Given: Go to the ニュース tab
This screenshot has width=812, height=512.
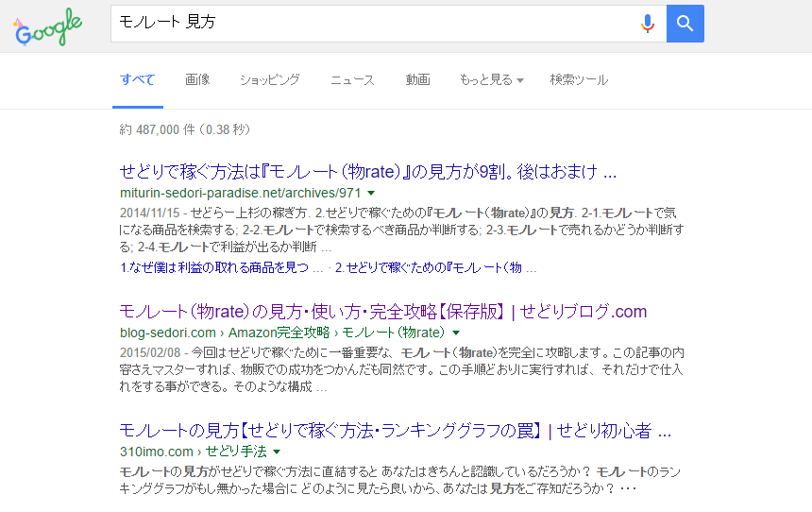Looking at the screenshot, I should point(352,79).
